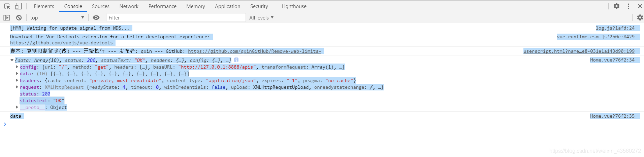This screenshot has width=644, height=157.
Task: Collapse the logged response object
Action: [x=12, y=60]
